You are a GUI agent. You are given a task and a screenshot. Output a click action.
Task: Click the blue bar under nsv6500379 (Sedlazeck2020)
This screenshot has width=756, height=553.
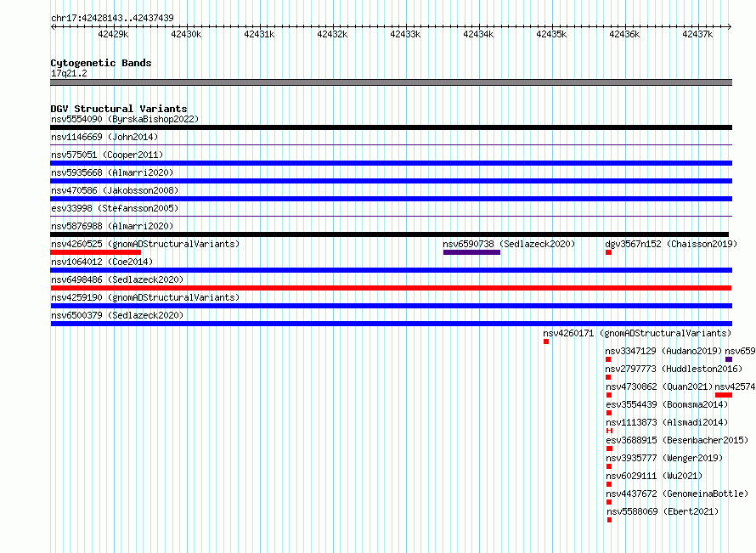(391, 324)
